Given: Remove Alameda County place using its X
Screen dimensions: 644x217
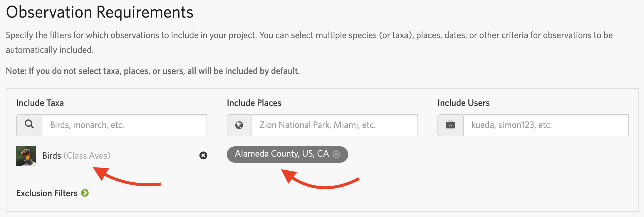Looking at the screenshot, I should pyautogui.click(x=336, y=154).
